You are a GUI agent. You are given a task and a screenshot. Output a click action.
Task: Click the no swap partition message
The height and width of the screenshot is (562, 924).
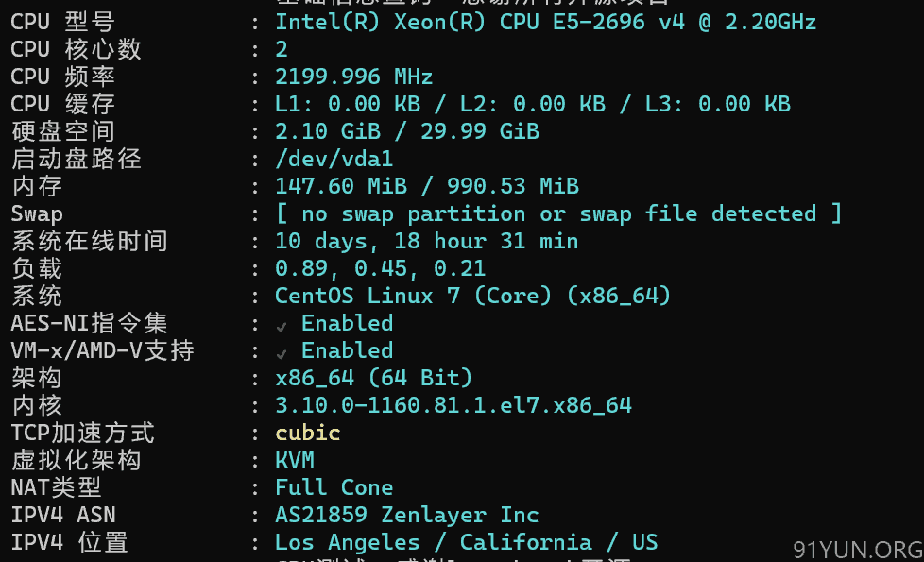coord(557,213)
